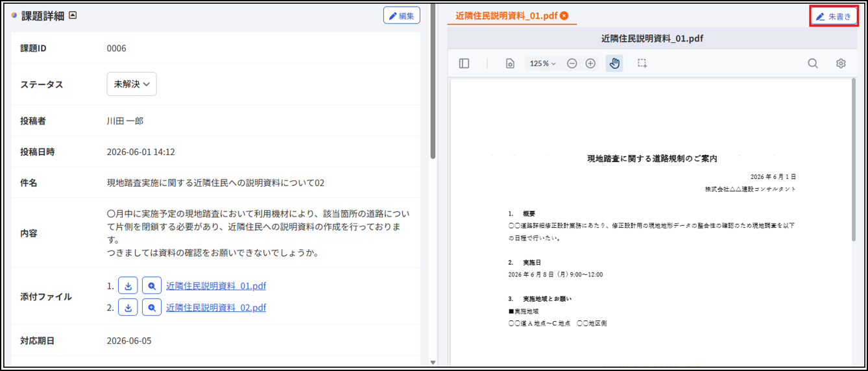Zoom in with the plus icon

click(x=590, y=64)
